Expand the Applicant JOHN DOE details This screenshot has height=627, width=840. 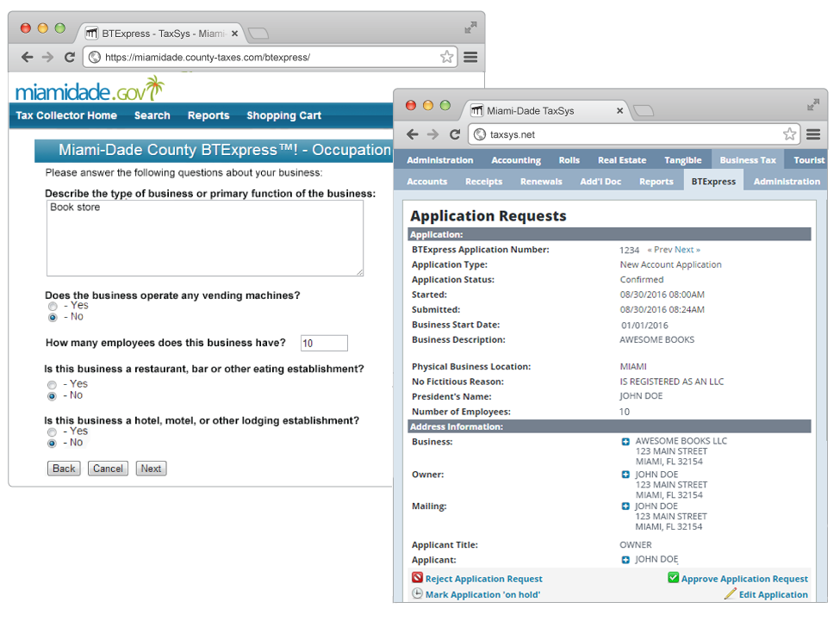[x=625, y=560]
